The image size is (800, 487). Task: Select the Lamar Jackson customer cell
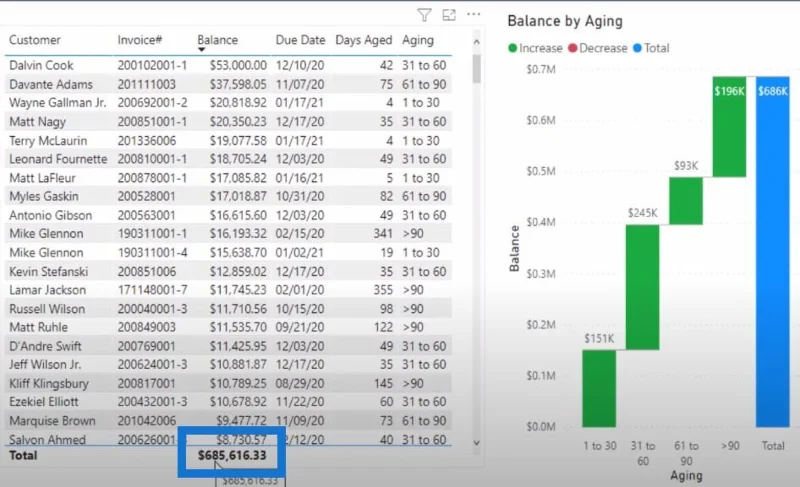[x=47, y=290]
